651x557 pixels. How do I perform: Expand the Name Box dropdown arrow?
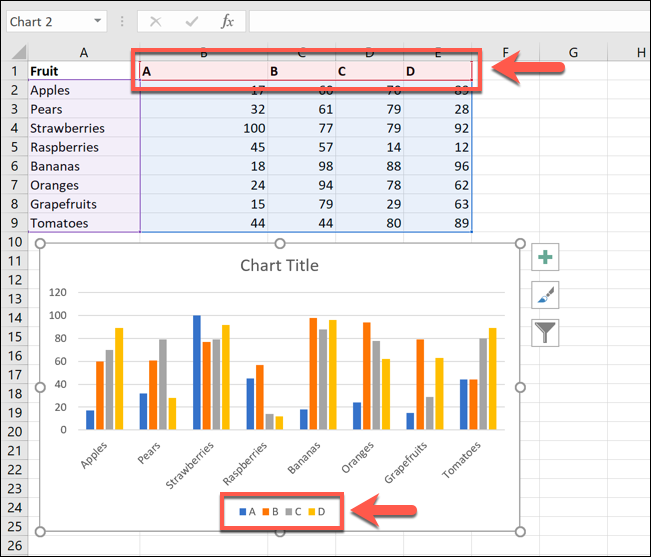point(97,21)
